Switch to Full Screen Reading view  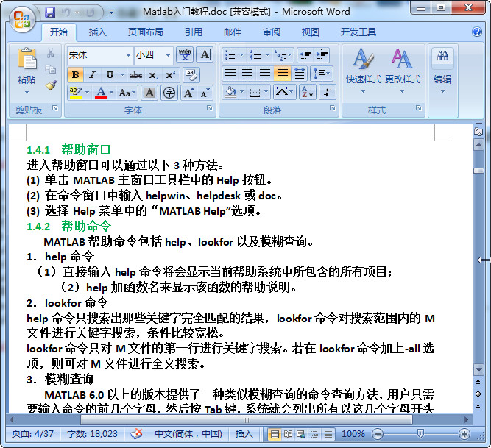pos(288,434)
